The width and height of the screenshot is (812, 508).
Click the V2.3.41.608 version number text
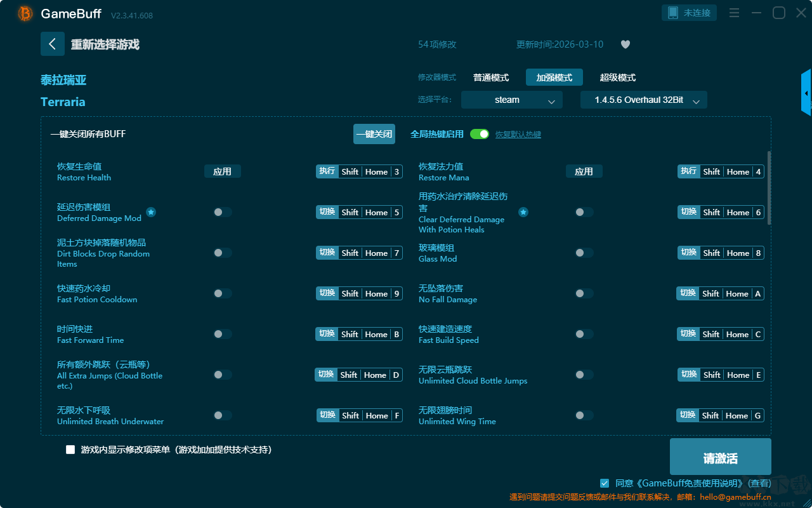(132, 15)
